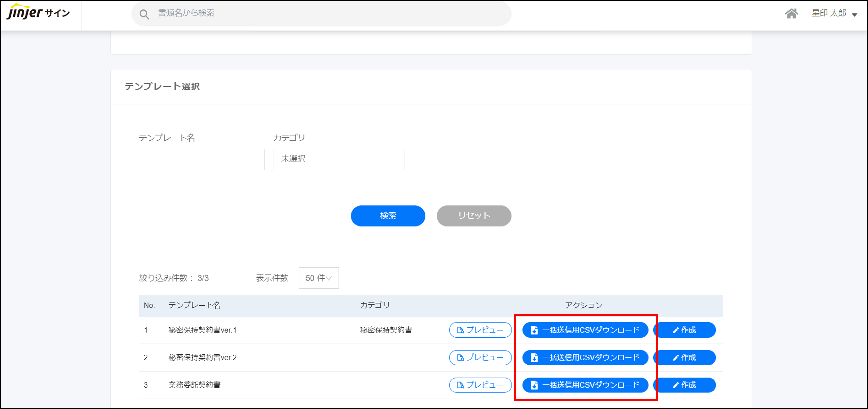Focus the テンプレート名 input field
Image resolution: width=868 pixels, height=409 pixels.
point(201,159)
